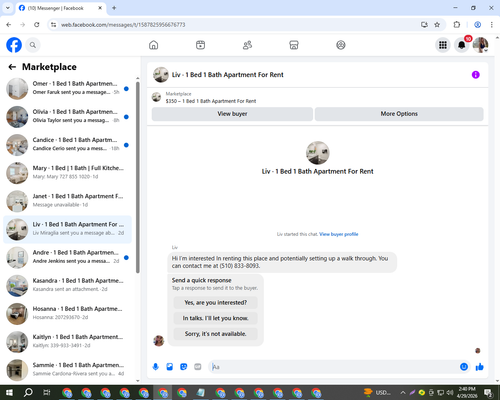Go back with browser back arrow
This screenshot has width=500, height=400.
[x=9, y=25]
